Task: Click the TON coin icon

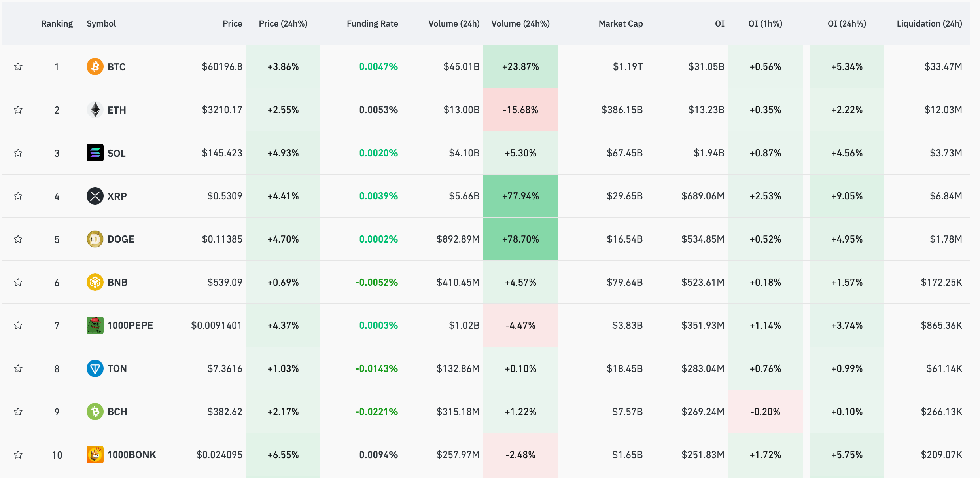Action: [95, 368]
